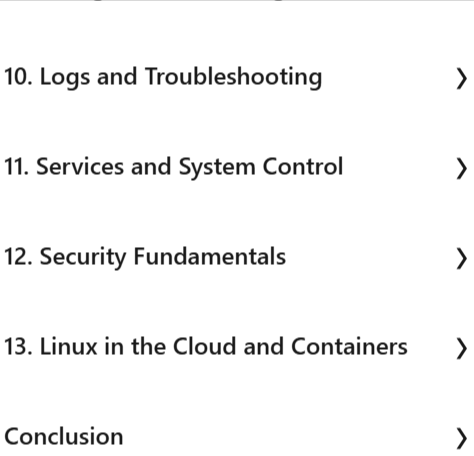Select the word Troubleshooting in chapter 10
The width and height of the screenshot is (474, 456).
(234, 78)
